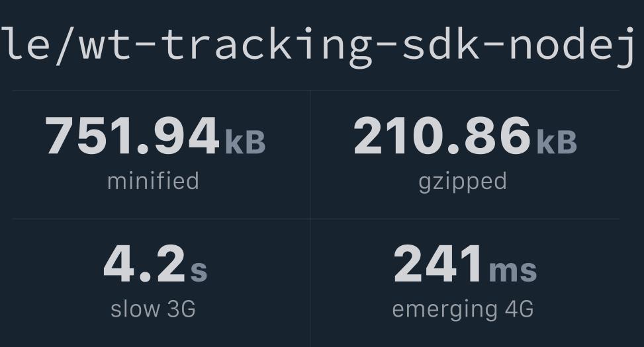Click the 751.94 minified size value
This screenshot has width=644, height=347.
coord(132,135)
